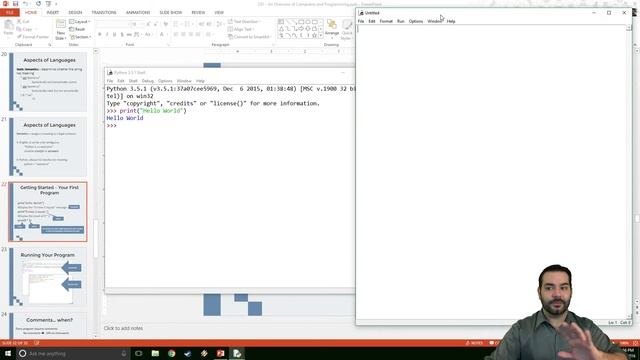This screenshot has width=640, height=360.
Task: Click Cut in the Clipboard group
Action: tap(23, 21)
